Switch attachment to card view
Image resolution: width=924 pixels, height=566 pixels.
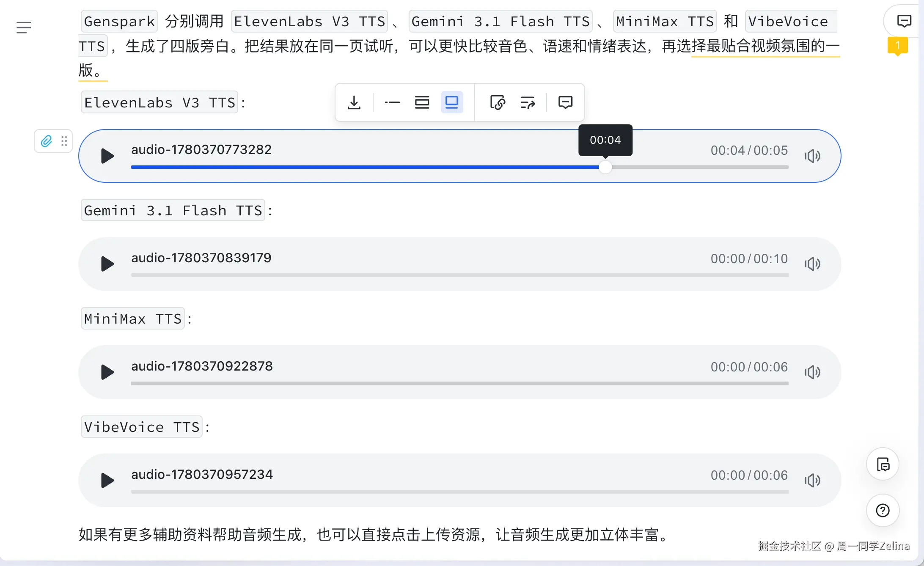click(422, 102)
